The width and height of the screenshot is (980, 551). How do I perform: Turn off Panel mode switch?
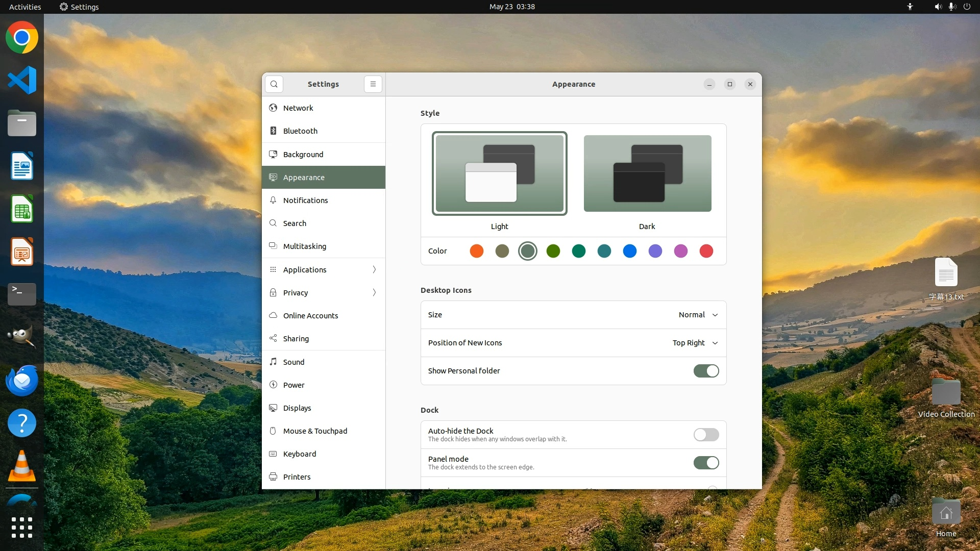coord(706,463)
